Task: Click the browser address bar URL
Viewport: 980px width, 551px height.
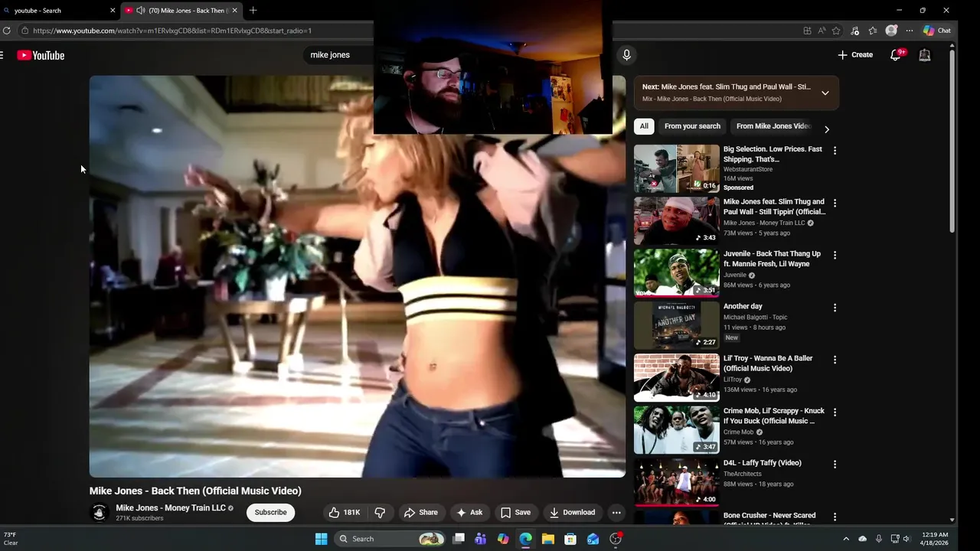Action: [x=172, y=31]
